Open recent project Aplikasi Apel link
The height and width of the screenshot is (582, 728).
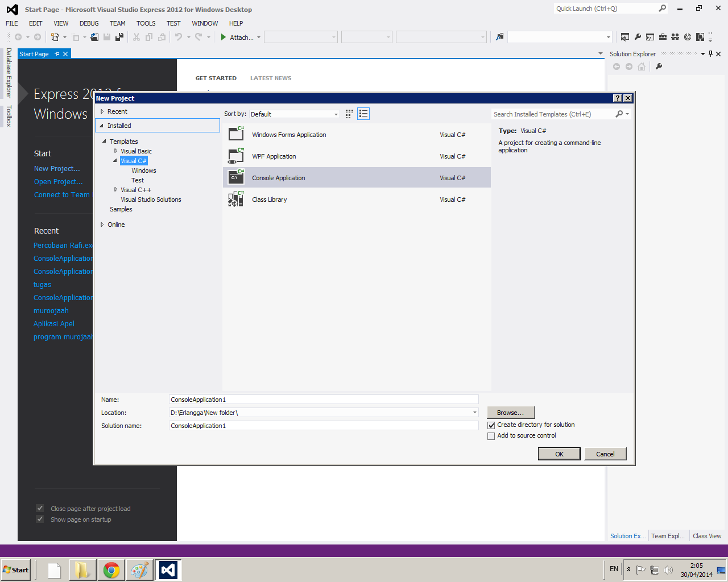coord(54,324)
